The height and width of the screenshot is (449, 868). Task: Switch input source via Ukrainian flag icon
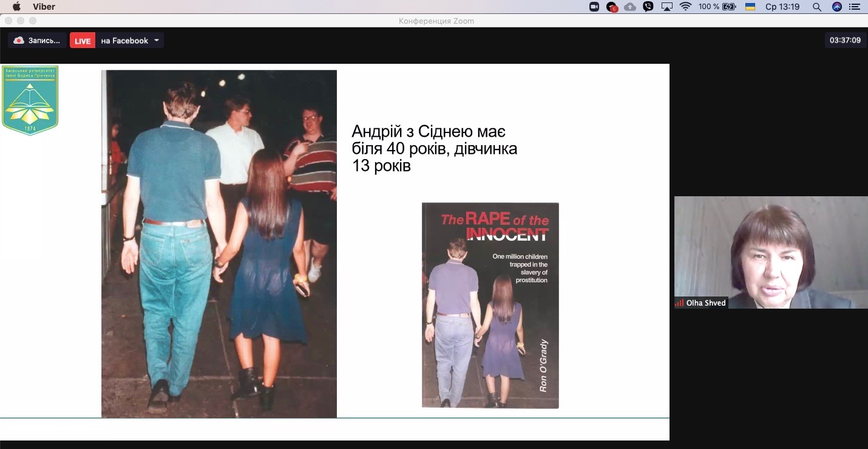pos(750,7)
